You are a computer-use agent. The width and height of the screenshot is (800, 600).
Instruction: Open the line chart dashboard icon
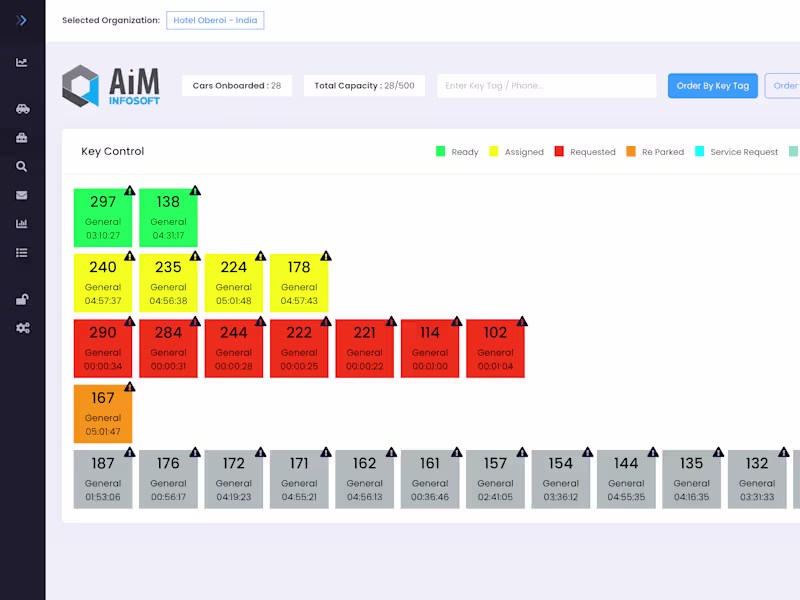coord(21,62)
